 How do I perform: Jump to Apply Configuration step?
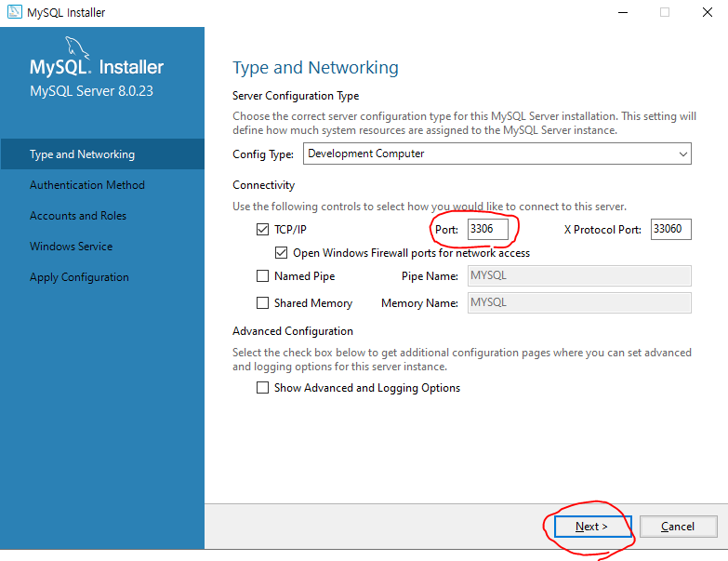click(x=79, y=277)
